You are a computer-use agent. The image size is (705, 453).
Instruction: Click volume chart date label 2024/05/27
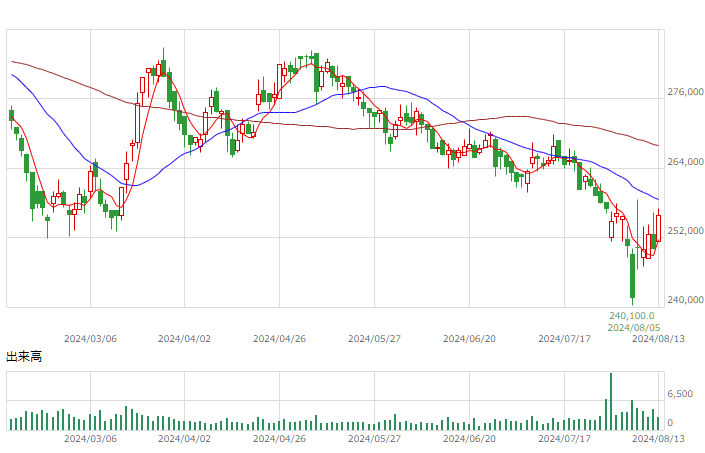(374, 439)
